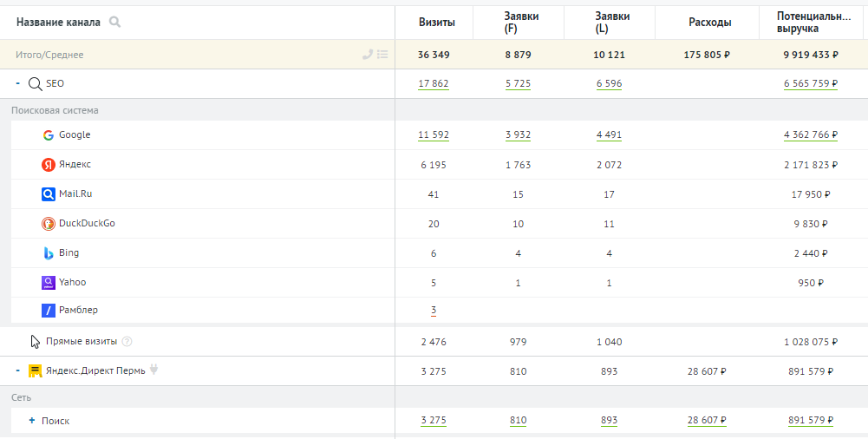Click the list icon in Итого/Среднее row

(x=382, y=55)
